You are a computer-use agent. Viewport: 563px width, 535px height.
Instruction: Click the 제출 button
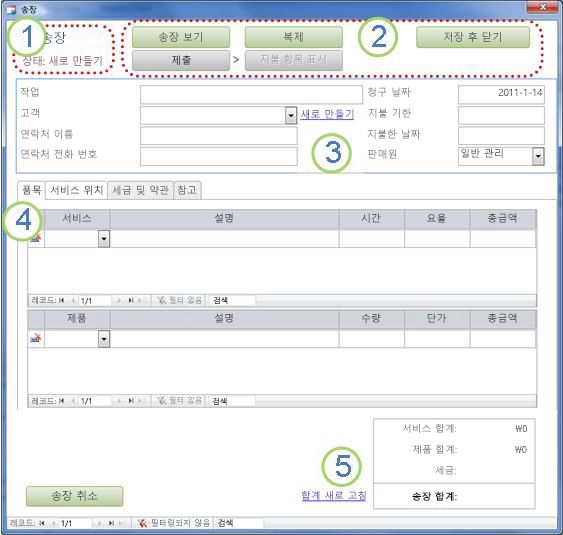click(181, 60)
